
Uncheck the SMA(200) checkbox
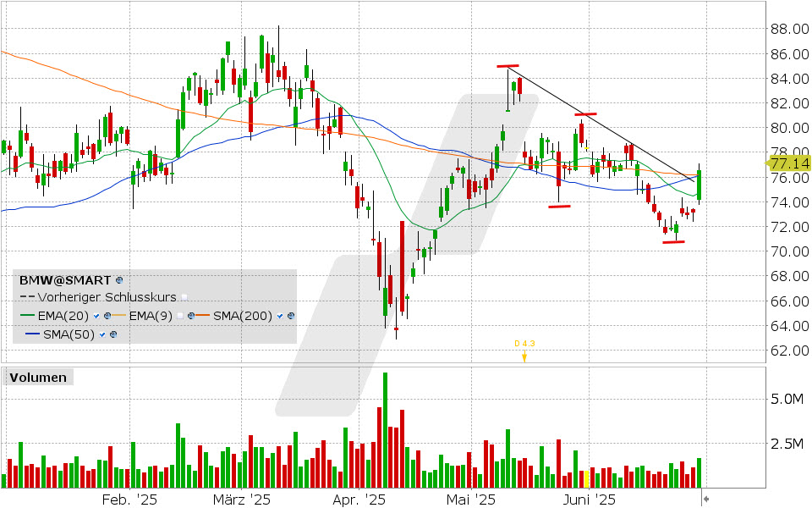tap(280, 316)
